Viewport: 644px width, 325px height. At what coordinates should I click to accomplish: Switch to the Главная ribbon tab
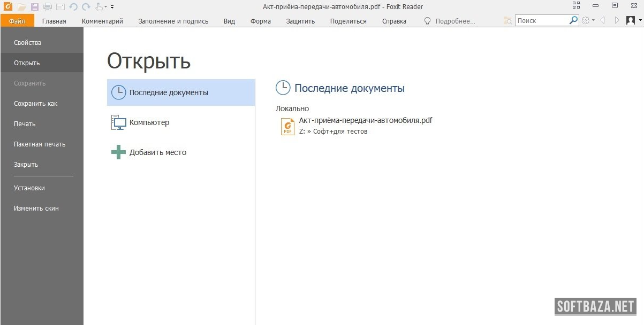[x=54, y=21]
